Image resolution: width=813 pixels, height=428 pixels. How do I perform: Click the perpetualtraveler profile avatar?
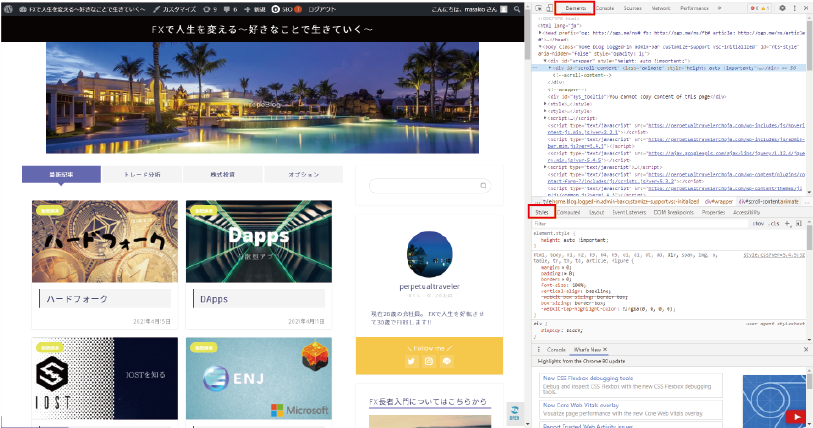[x=429, y=254]
